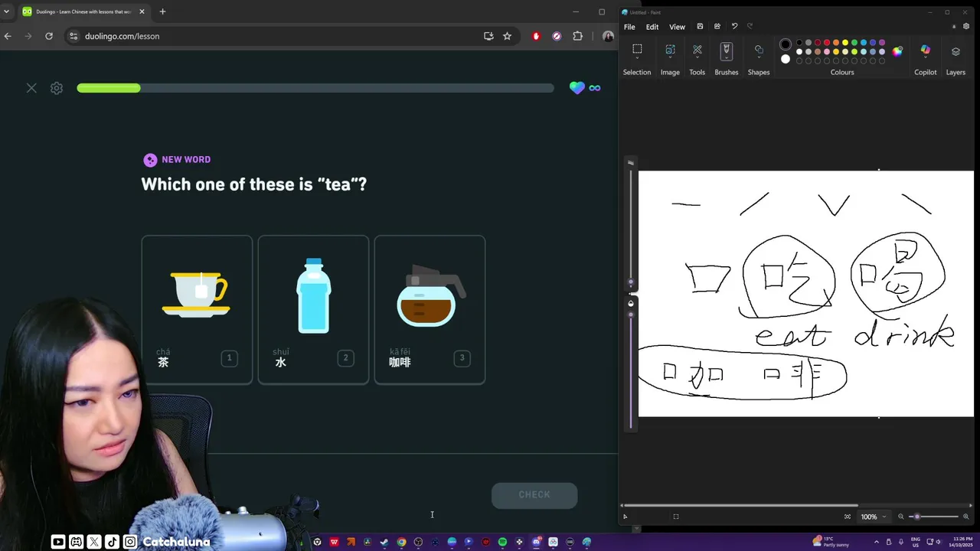This screenshot has height=551, width=980.
Task: Open the Copilot menu in Paint
Action: (926, 51)
